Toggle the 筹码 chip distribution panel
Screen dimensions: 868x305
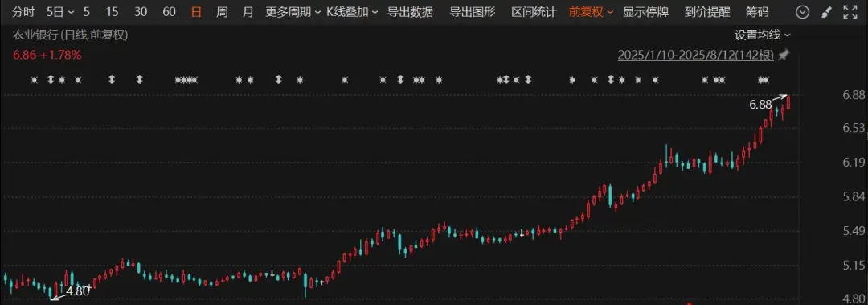[757, 11]
